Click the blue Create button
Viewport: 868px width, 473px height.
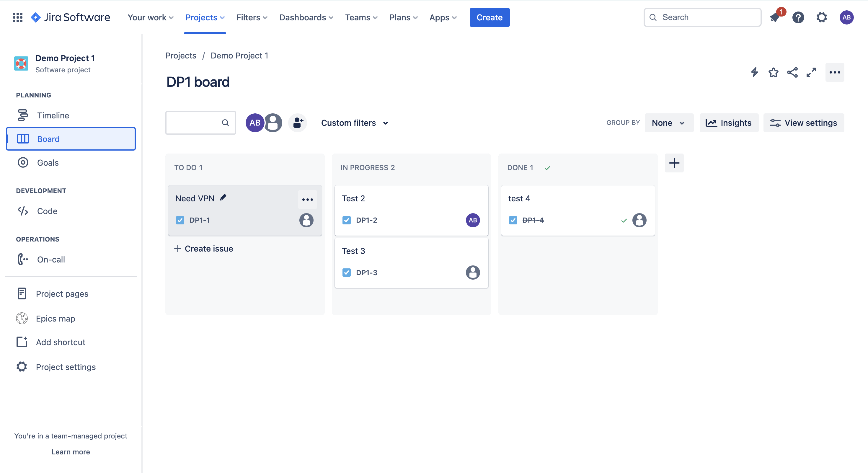tap(489, 17)
